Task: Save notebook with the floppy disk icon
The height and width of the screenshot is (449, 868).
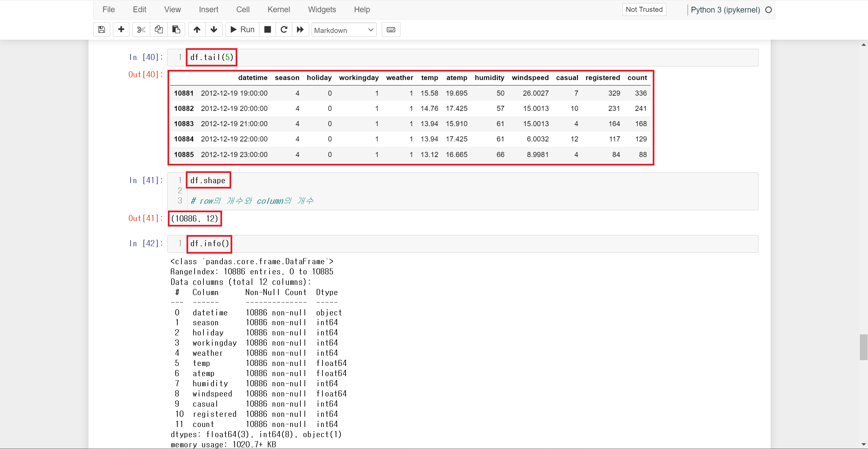Action: [101, 30]
